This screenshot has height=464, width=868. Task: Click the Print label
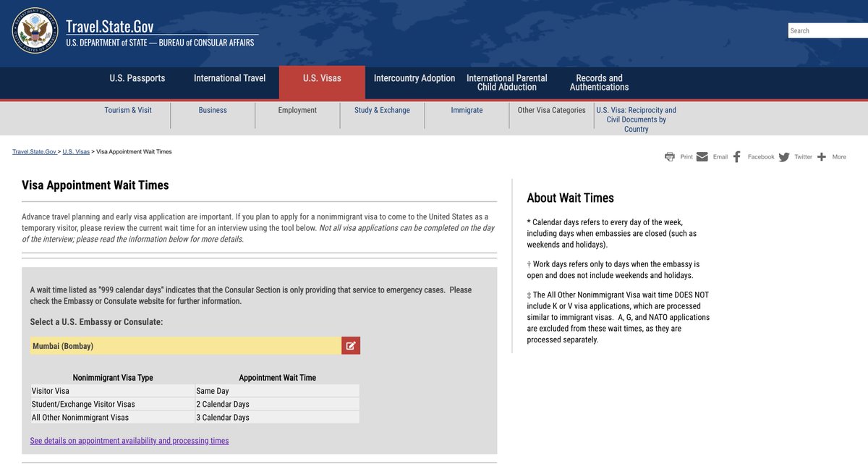tap(686, 157)
